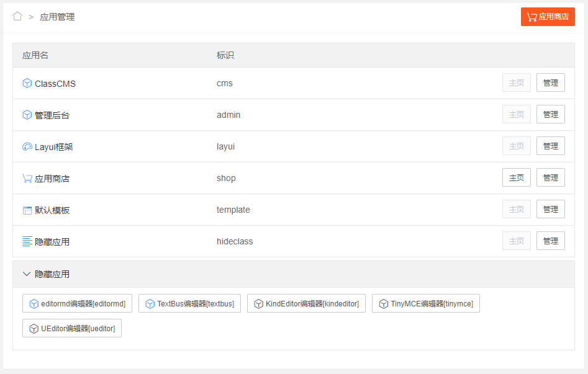Click the hideclass identifier cell
Screen dimensions: 588x374
(235, 241)
